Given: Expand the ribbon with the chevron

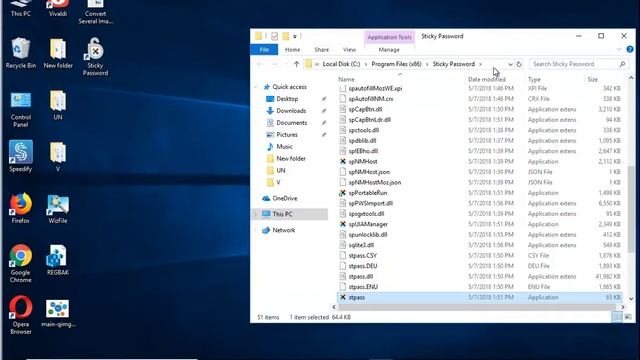Looking at the screenshot, I should [x=619, y=49].
